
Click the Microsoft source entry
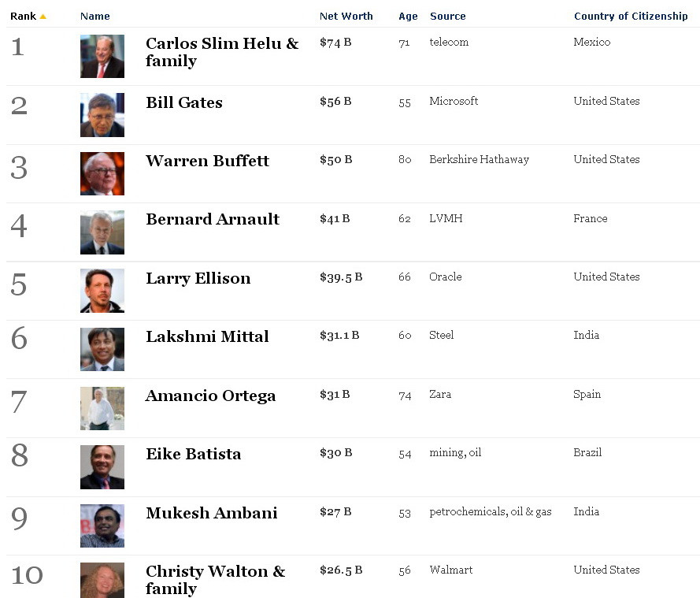[x=454, y=101]
